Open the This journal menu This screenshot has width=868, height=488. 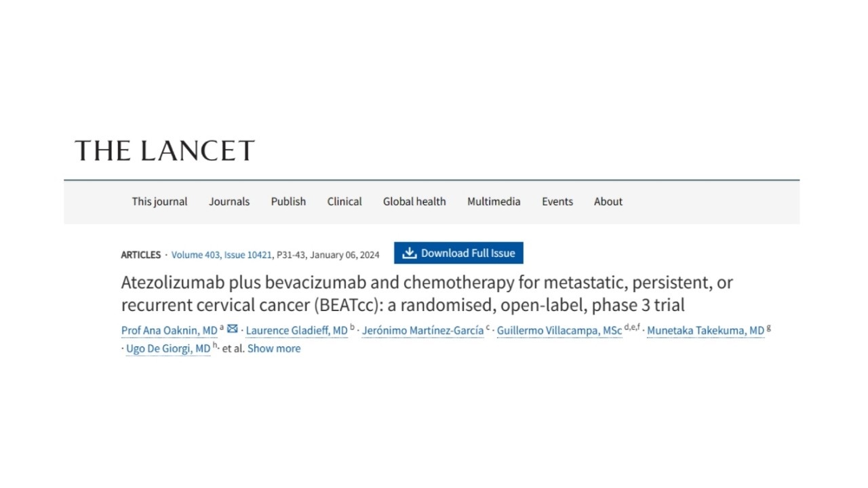(x=159, y=201)
